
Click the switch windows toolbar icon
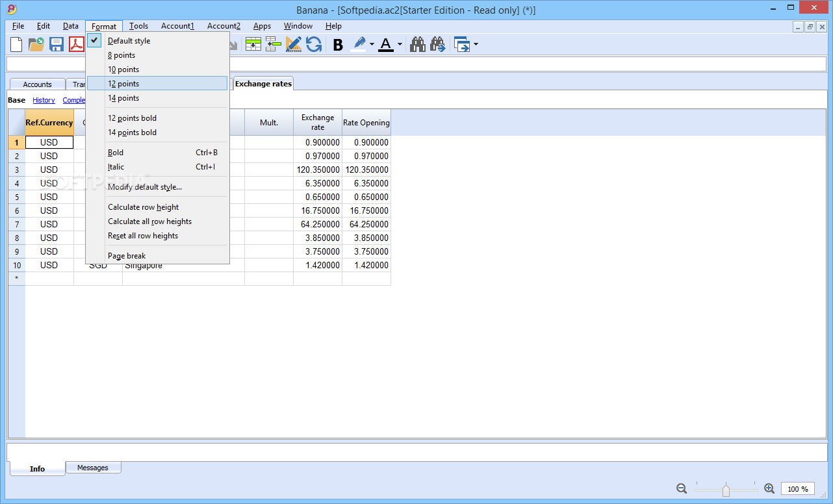(x=462, y=45)
